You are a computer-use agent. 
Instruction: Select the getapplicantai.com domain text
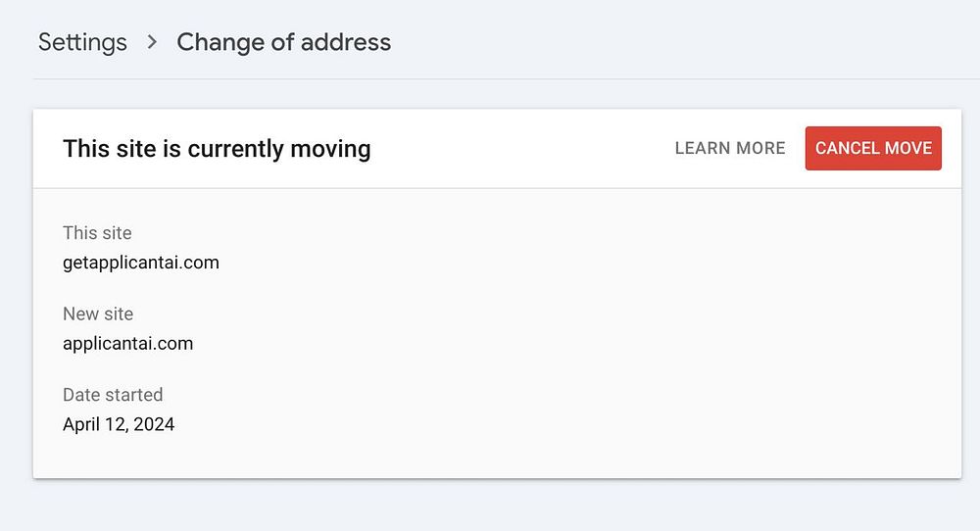[140, 263]
